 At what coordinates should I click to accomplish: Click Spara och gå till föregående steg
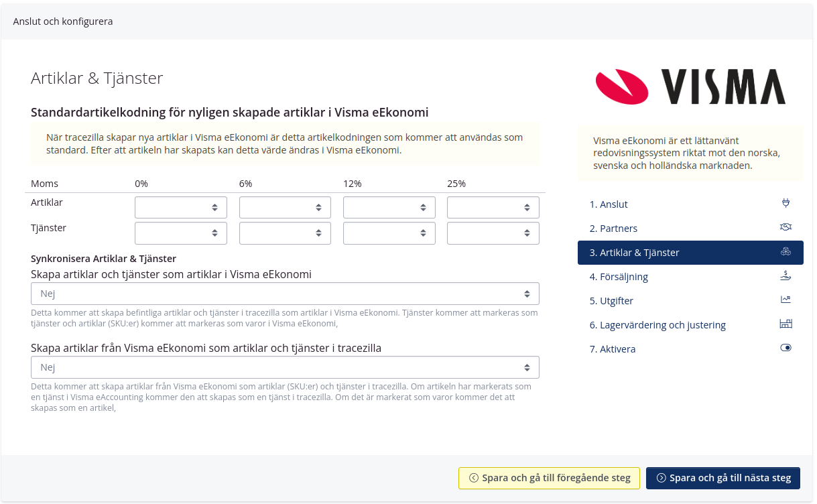549,478
